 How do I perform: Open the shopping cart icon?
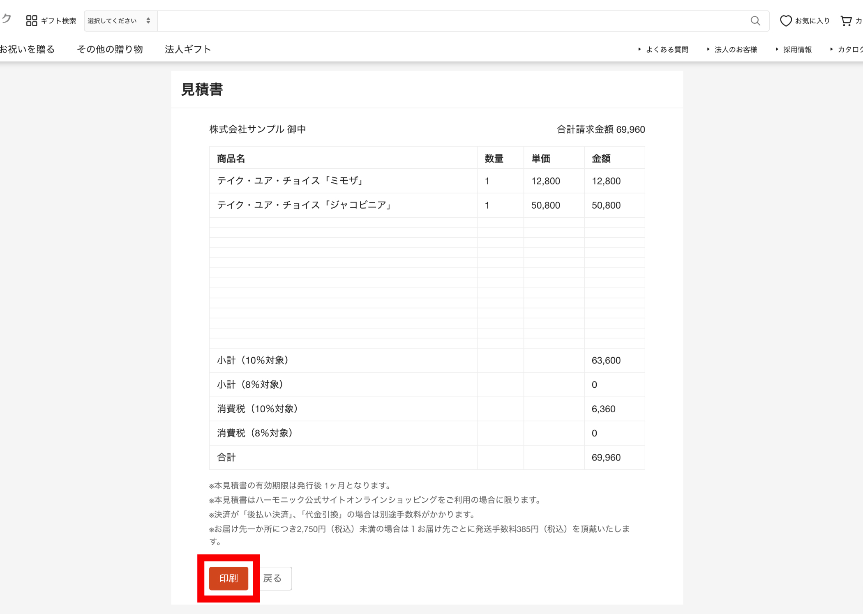pyautogui.click(x=847, y=21)
